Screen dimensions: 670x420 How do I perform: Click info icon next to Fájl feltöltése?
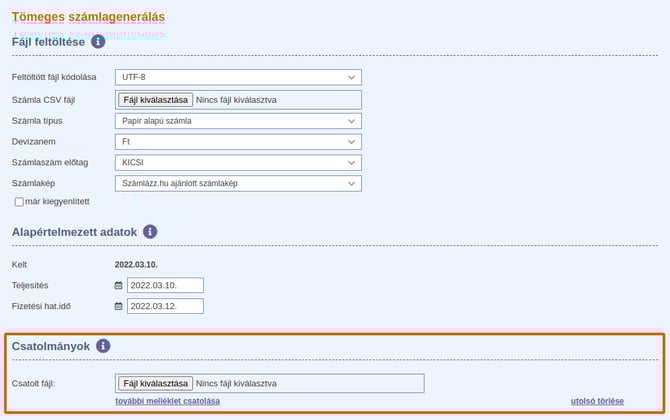click(x=98, y=42)
